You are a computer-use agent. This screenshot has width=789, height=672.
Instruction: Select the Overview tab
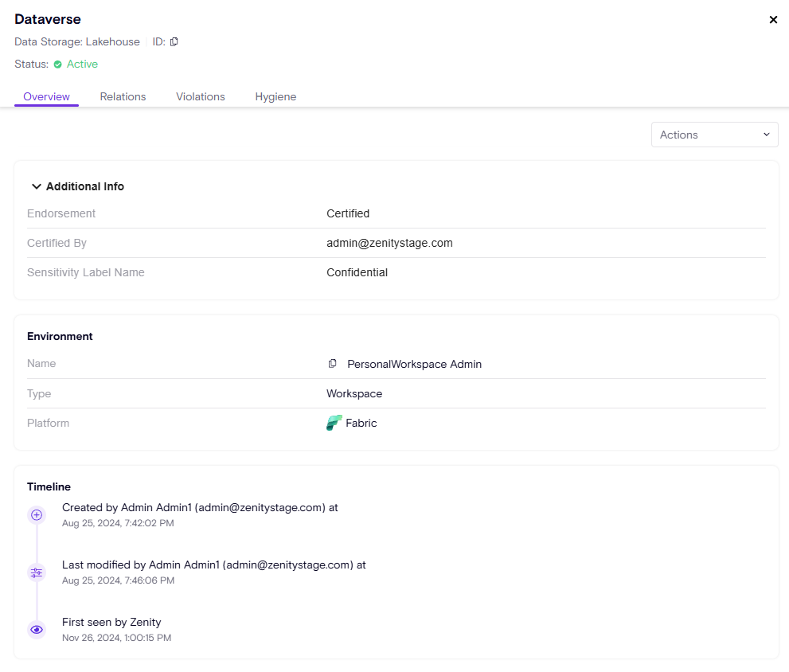(47, 96)
